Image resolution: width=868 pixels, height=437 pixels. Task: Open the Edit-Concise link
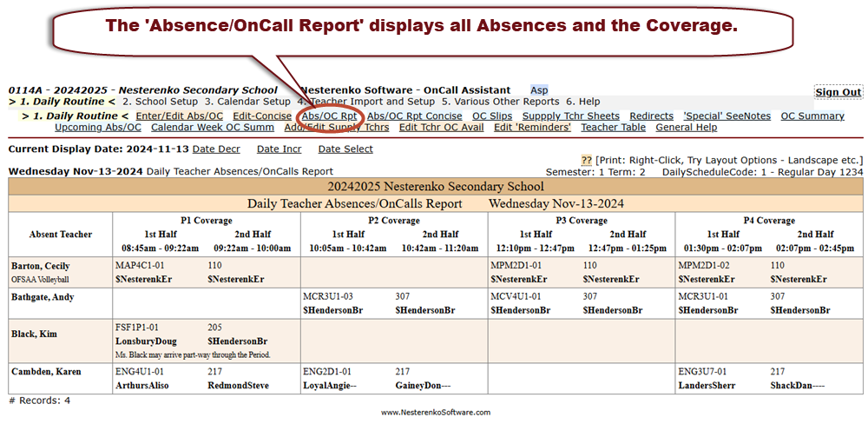coord(262,116)
